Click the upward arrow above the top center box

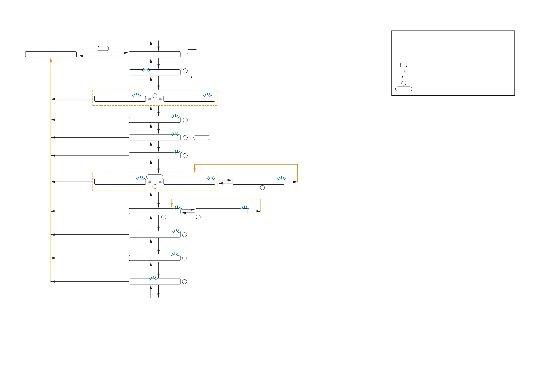tap(151, 45)
